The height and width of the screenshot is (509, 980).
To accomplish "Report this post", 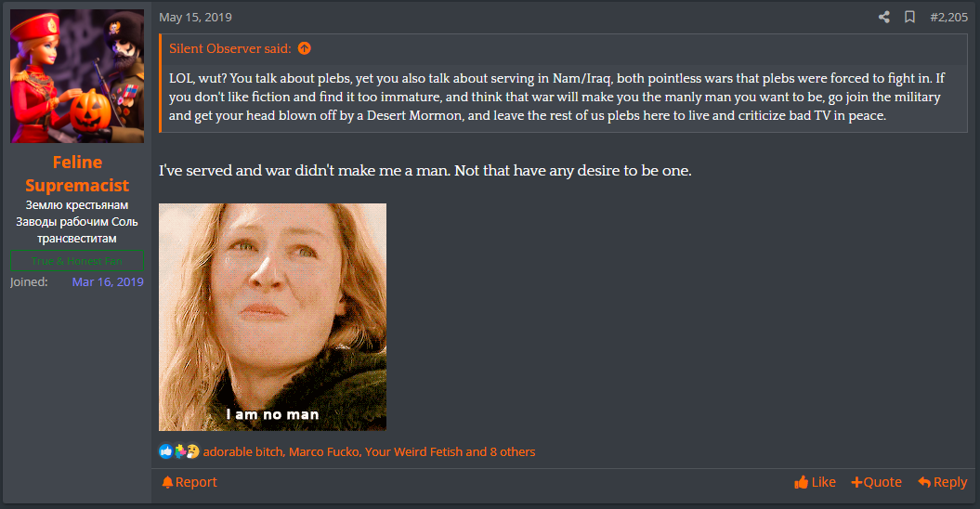I will [x=189, y=482].
